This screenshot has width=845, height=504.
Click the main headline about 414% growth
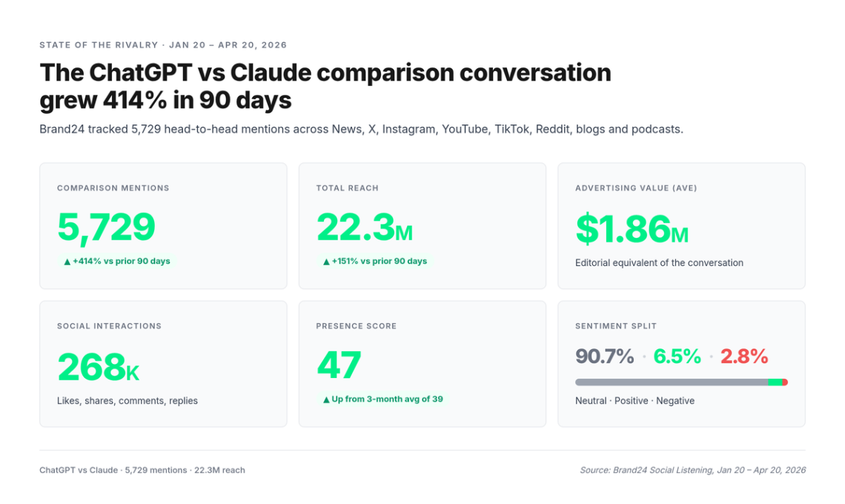click(325, 86)
